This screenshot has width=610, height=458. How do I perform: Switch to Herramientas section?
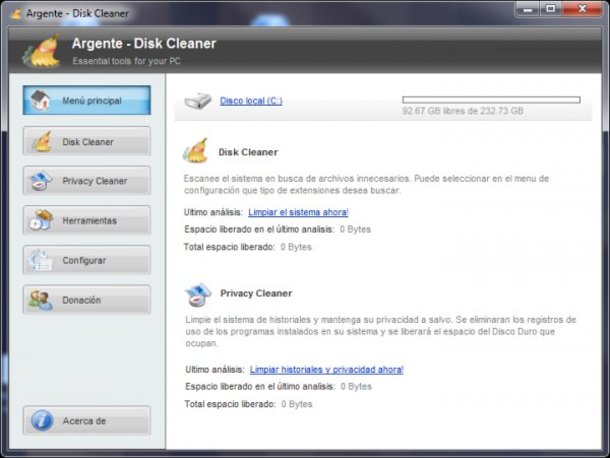87,220
